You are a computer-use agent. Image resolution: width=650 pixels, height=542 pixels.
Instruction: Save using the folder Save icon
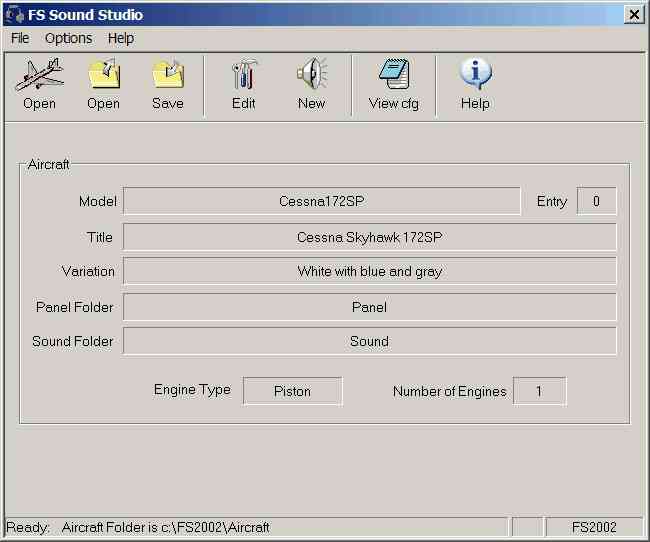pyautogui.click(x=168, y=84)
